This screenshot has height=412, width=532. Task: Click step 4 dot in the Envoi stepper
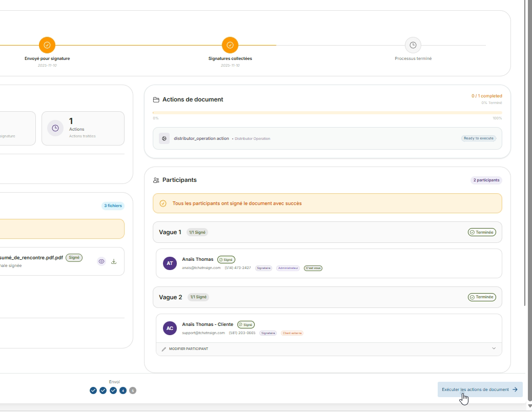point(123,390)
